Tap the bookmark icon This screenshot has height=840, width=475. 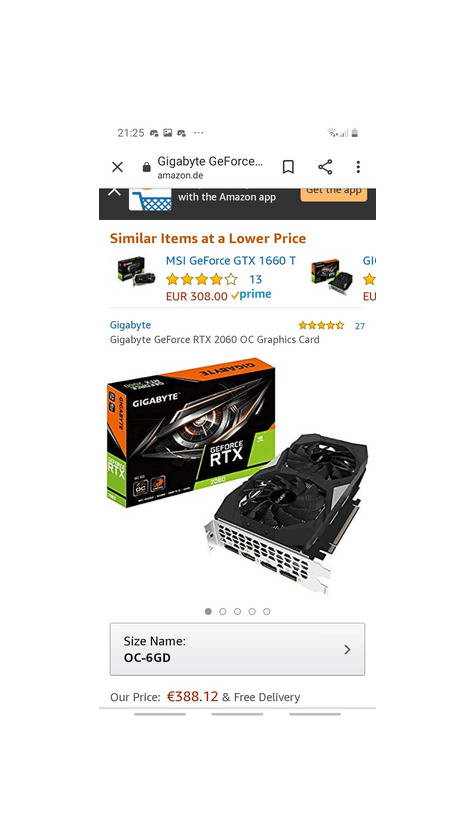click(288, 167)
